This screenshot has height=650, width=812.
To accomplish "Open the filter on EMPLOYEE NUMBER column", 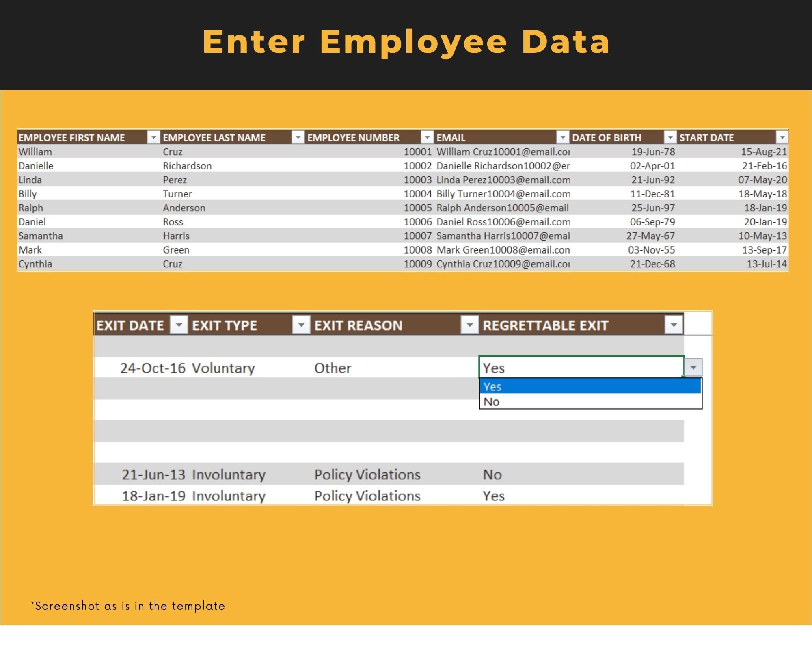I will 428,137.
